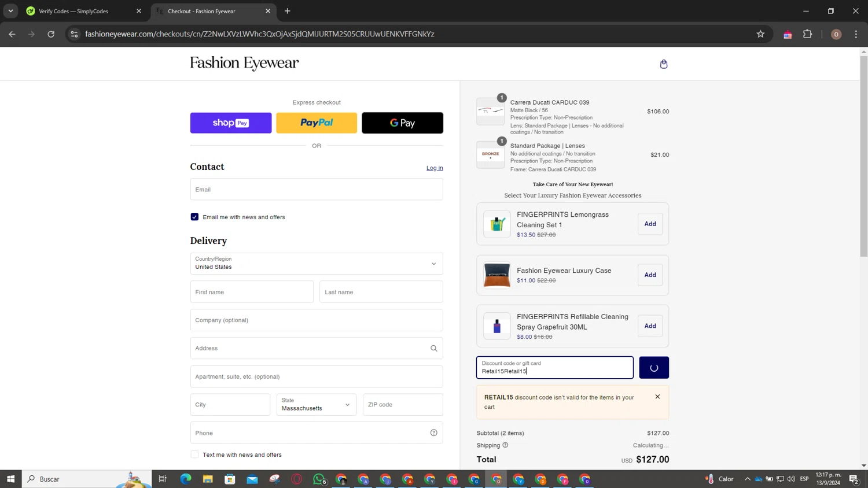Viewport: 868px width, 488px height.
Task: Open the tab search dropdown arrow
Action: 10,11
